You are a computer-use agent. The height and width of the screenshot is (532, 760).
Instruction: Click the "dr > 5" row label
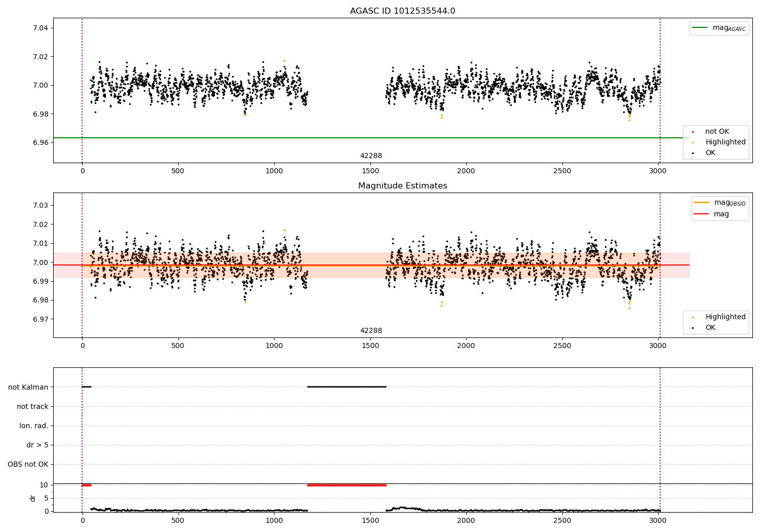(x=37, y=445)
